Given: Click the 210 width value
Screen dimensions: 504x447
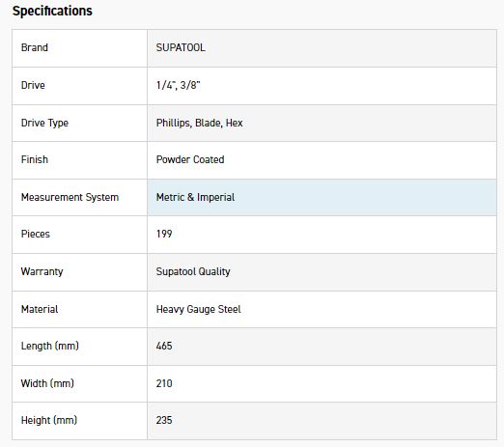Looking at the screenshot, I should (164, 383).
